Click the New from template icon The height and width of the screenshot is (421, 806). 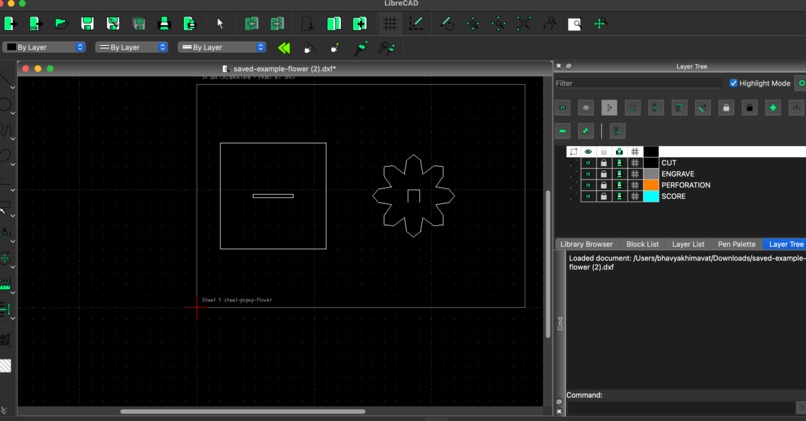point(35,24)
